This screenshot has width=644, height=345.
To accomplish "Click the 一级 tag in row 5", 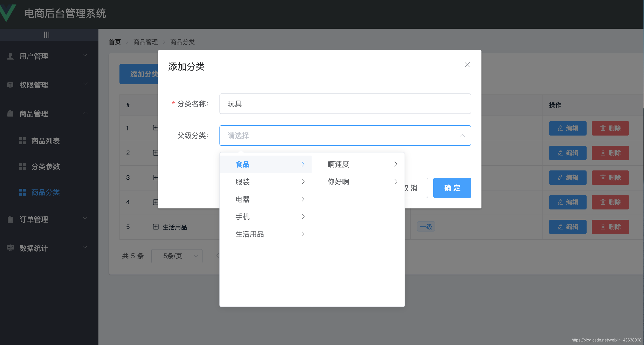I will click(426, 227).
